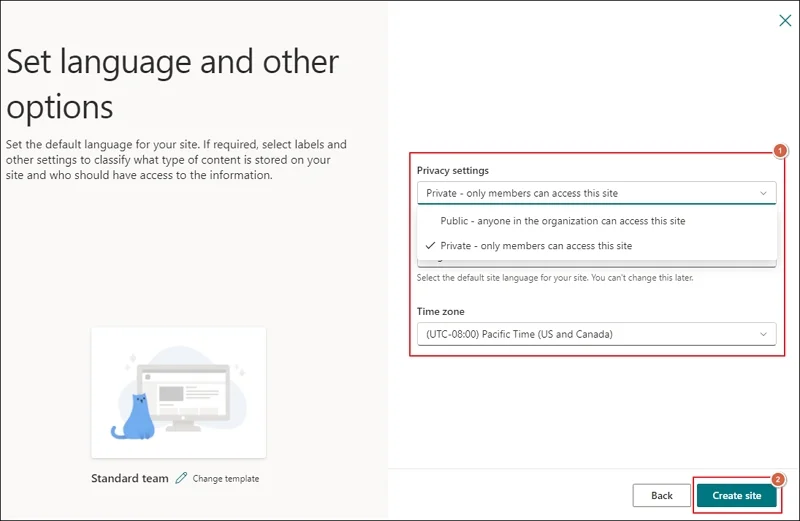
Task: Click the Time zone chevron arrow
Action: coord(763,334)
